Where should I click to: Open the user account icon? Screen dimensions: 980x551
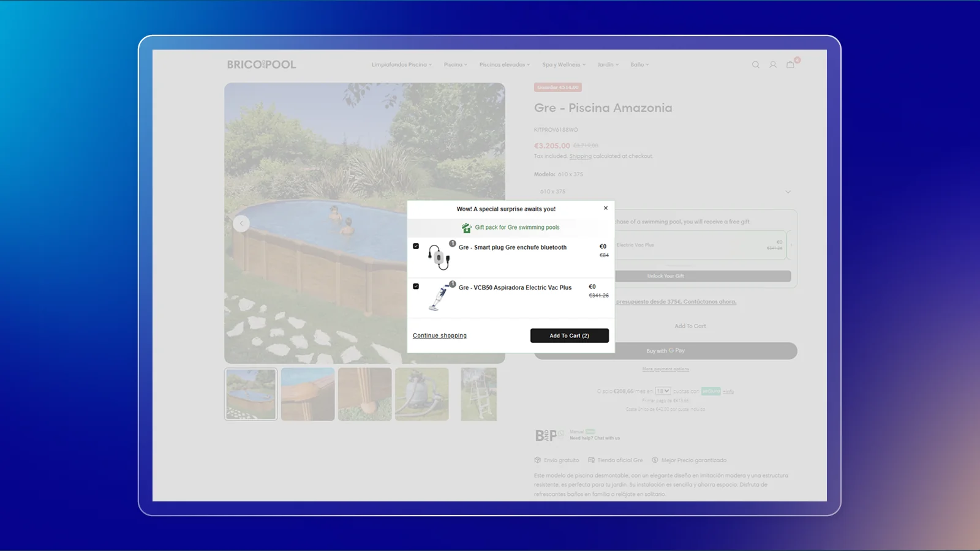click(x=773, y=65)
